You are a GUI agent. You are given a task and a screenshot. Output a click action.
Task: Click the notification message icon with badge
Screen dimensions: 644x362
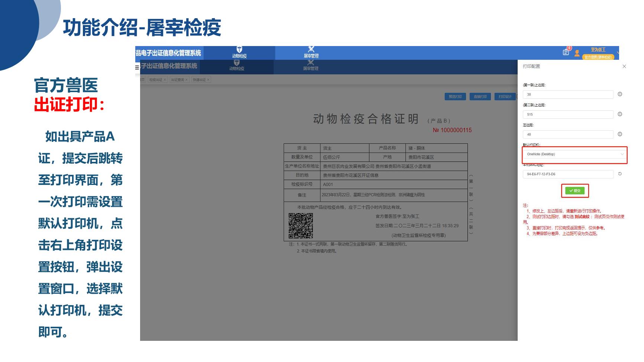click(566, 52)
